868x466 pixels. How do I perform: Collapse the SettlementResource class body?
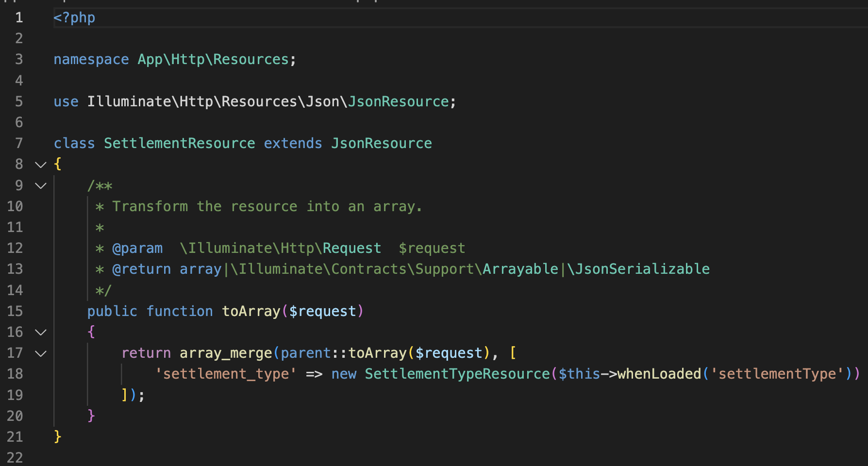(40, 165)
